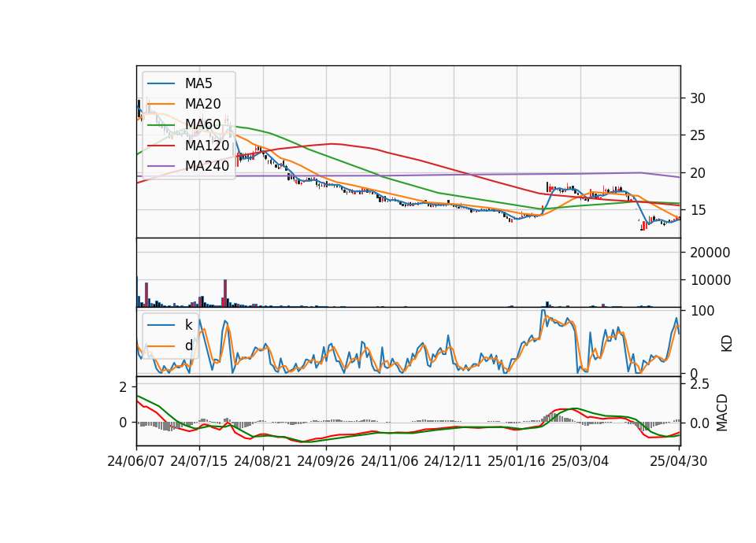Viewport: 756px width, 543px height.
Task: Click the date label 24/12/11
Action: [x=453, y=462]
